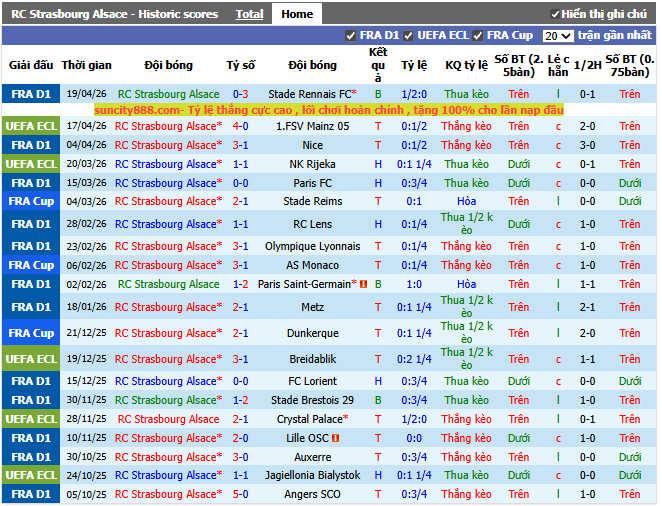The width and height of the screenshot is (662, 506).
Task: Uncheck the FRA D1 league filter
Action: click(x=350, y=35)
